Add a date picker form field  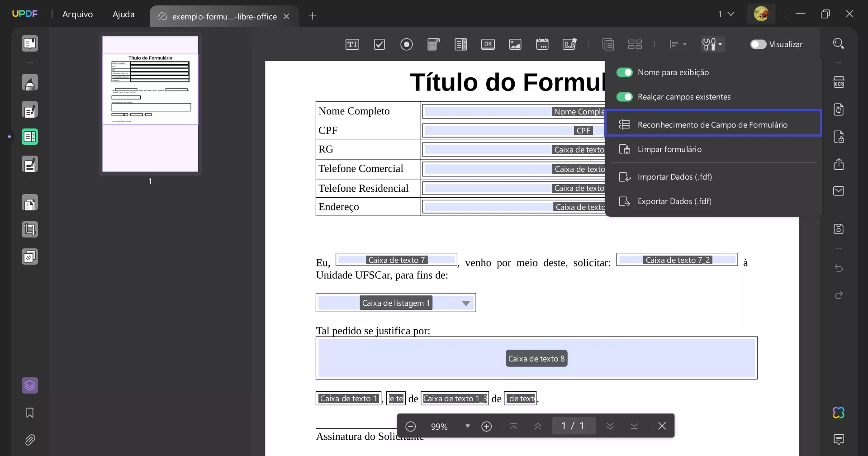click(542, 44)
